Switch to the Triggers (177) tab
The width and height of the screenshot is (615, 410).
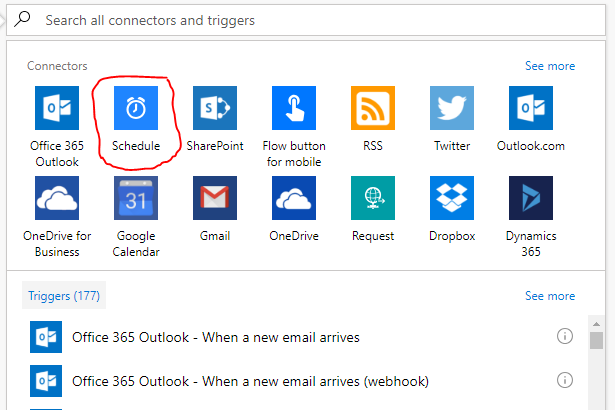(64, 295)
